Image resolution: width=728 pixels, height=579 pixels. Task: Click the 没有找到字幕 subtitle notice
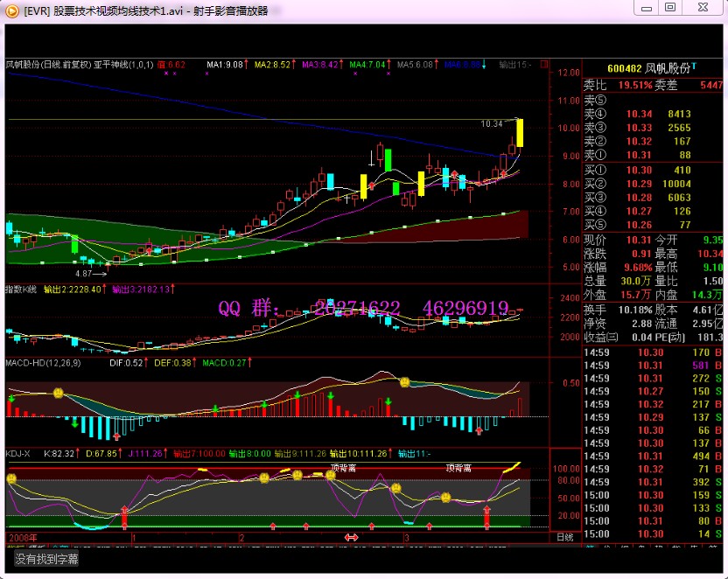(46, 558)
